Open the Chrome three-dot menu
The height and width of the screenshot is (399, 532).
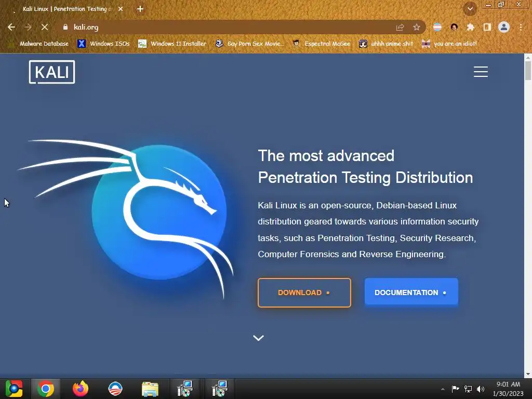tap(521, 28)
